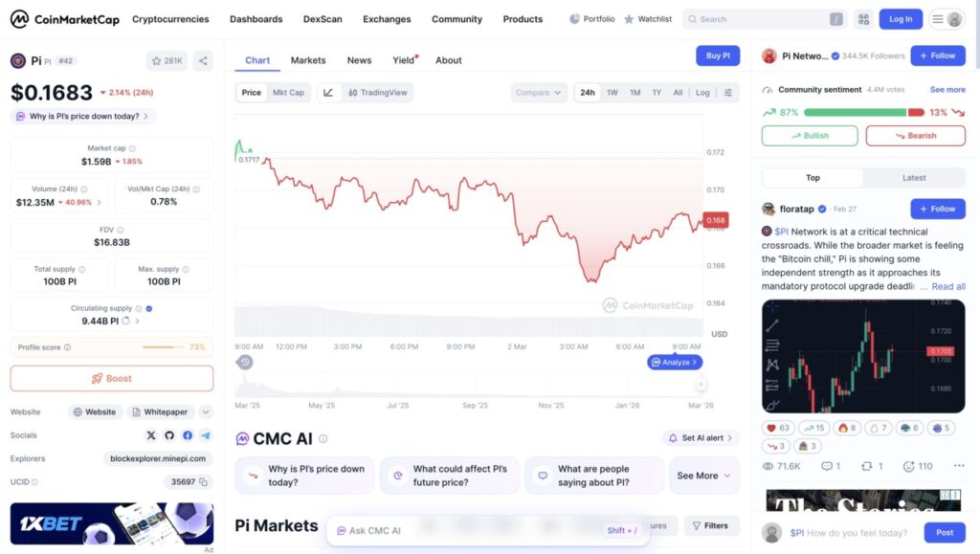Switch to line chart type icon
The height and width of the screenshot is (554, 980).
coord(328,93)
